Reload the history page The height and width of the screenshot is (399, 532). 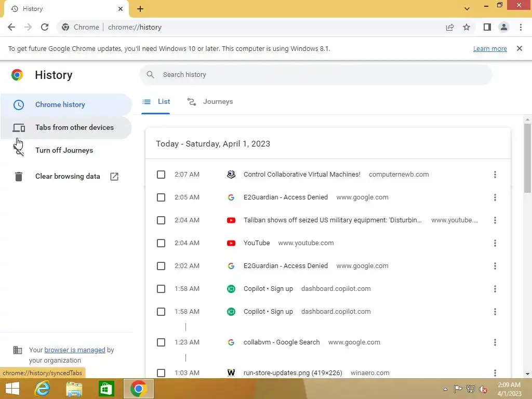click(x=45, y=27)
